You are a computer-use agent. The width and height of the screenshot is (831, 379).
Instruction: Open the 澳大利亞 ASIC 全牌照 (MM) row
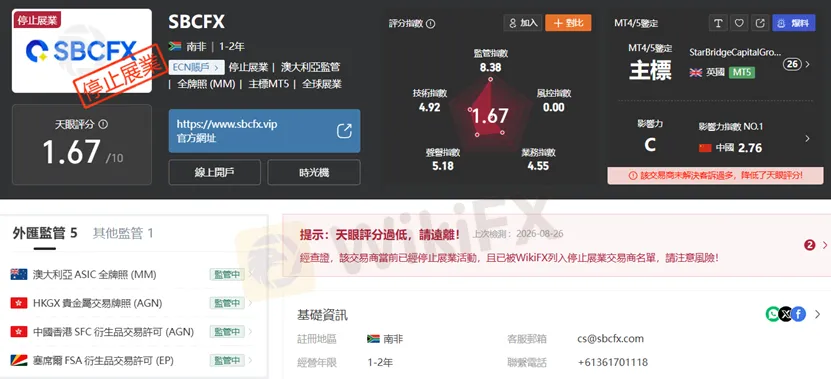pyautogui.click(x=131, y=274)
